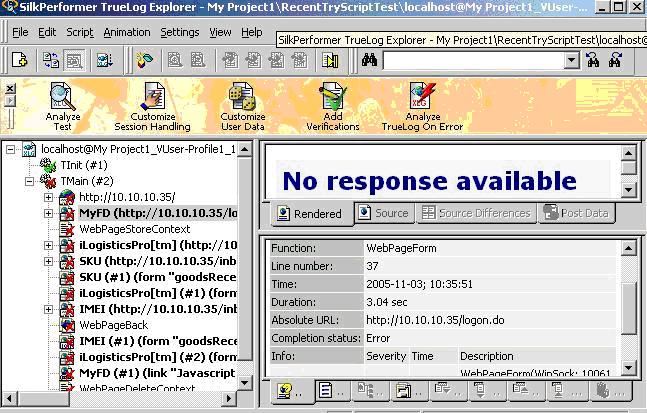Open the View menu
The image size is (647, 413).
coord(220,32)
